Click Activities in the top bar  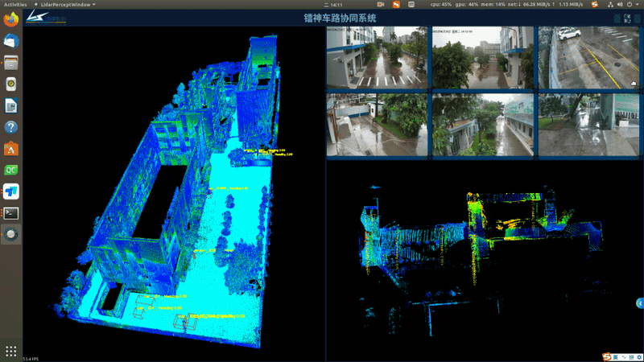pyautogui.click(x=15, y=4)
